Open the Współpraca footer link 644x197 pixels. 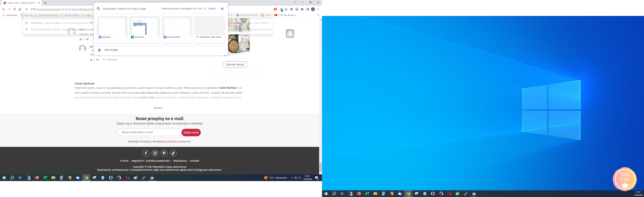click(x=180, y=161)
